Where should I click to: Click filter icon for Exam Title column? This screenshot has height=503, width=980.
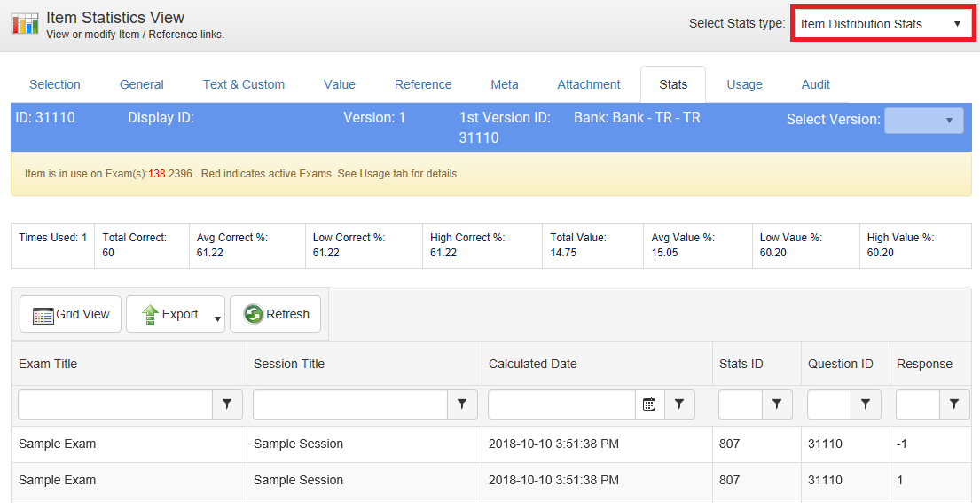point(226,405)
